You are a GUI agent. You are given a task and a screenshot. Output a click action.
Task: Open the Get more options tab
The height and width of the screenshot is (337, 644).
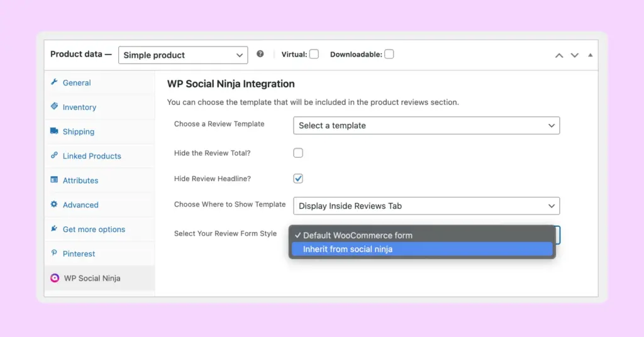[94, 229]
